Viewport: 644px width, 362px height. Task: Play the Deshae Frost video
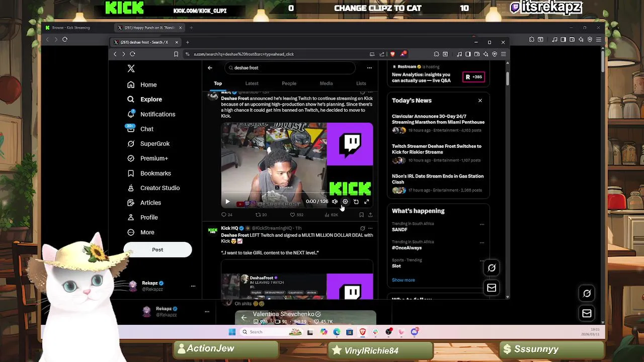[227, 202]
